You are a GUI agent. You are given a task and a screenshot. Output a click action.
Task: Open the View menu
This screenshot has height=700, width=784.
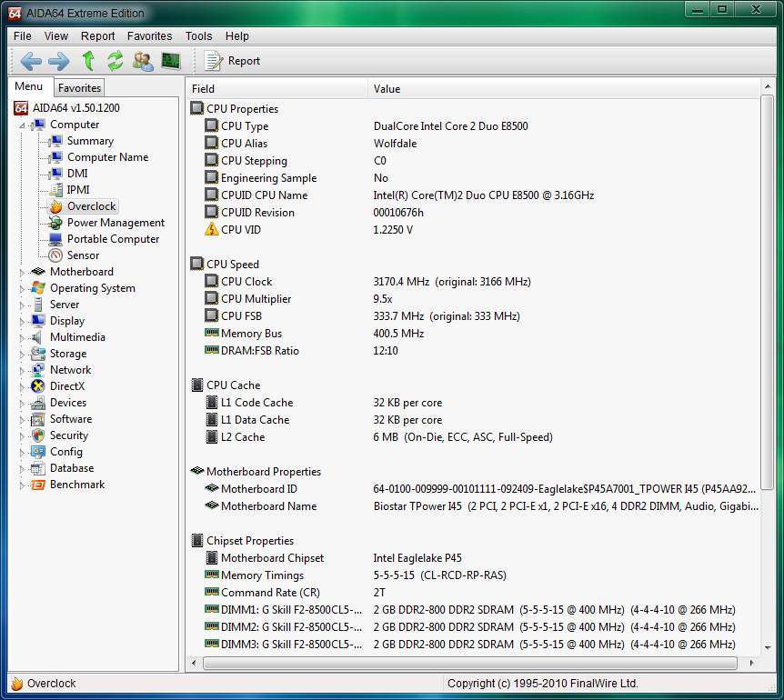[x=56, y=36]
